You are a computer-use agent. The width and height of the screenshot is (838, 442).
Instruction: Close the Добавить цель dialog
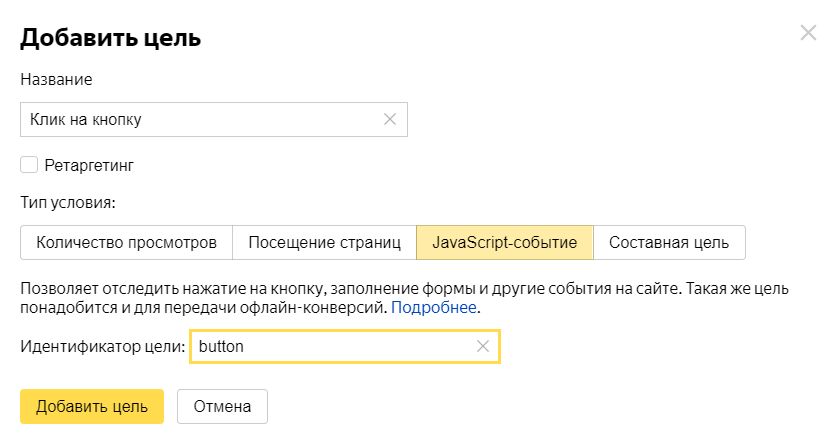pyautogui.click(x=809, y=33)
